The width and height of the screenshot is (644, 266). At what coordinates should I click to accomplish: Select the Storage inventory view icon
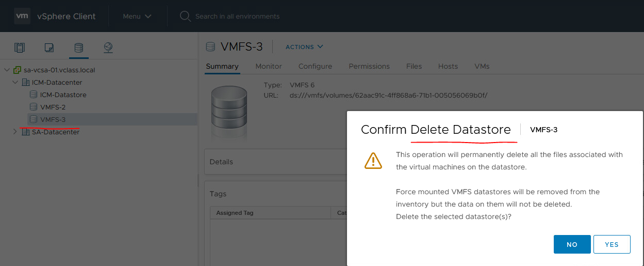[78, 48]
